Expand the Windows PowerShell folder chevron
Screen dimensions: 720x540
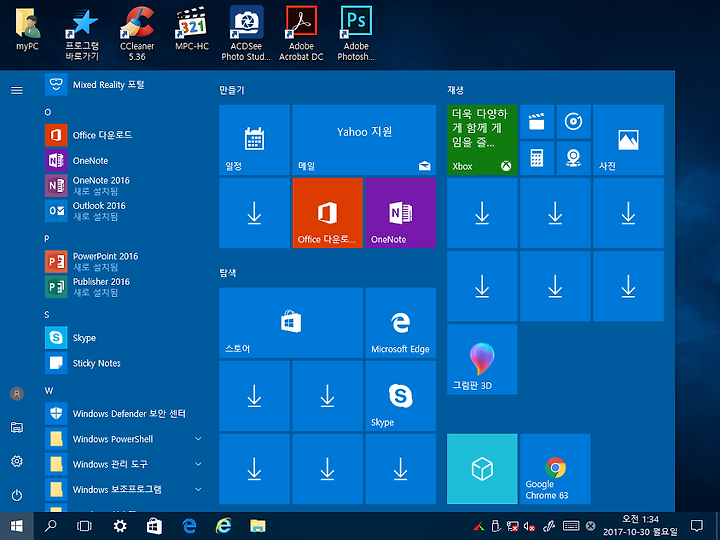coord(198,439)
